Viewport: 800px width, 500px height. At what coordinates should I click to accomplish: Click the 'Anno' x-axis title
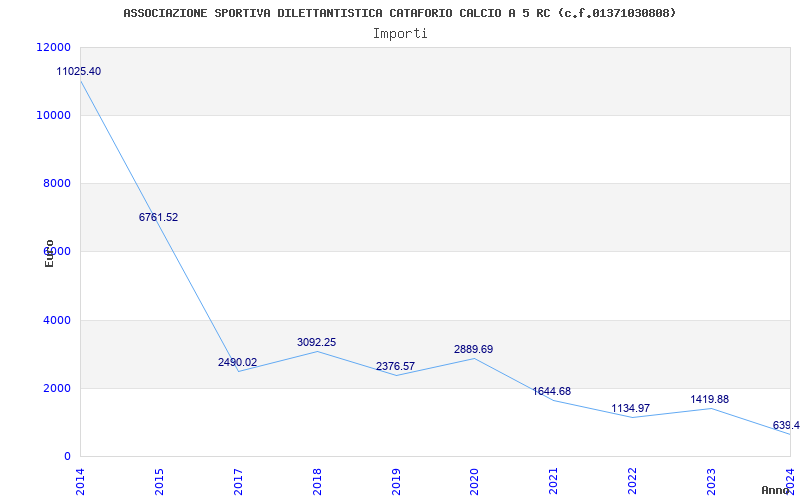point(775,490)
